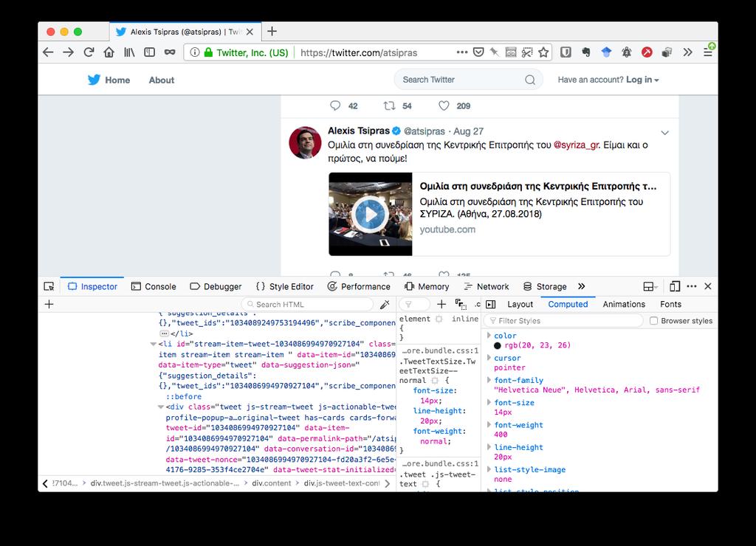756x546 pixels.
Task: Show sidebars icon in toolbar
Action: point(149,52)
